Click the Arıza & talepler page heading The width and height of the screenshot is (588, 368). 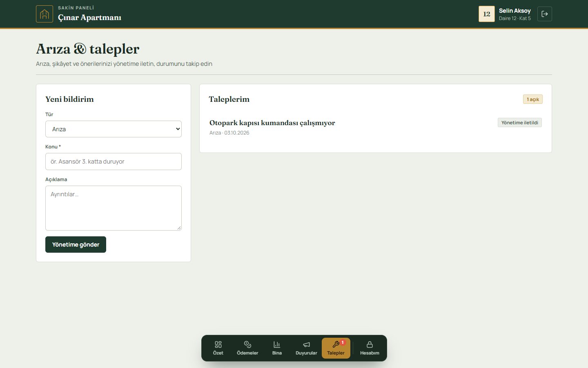[88, 49]
